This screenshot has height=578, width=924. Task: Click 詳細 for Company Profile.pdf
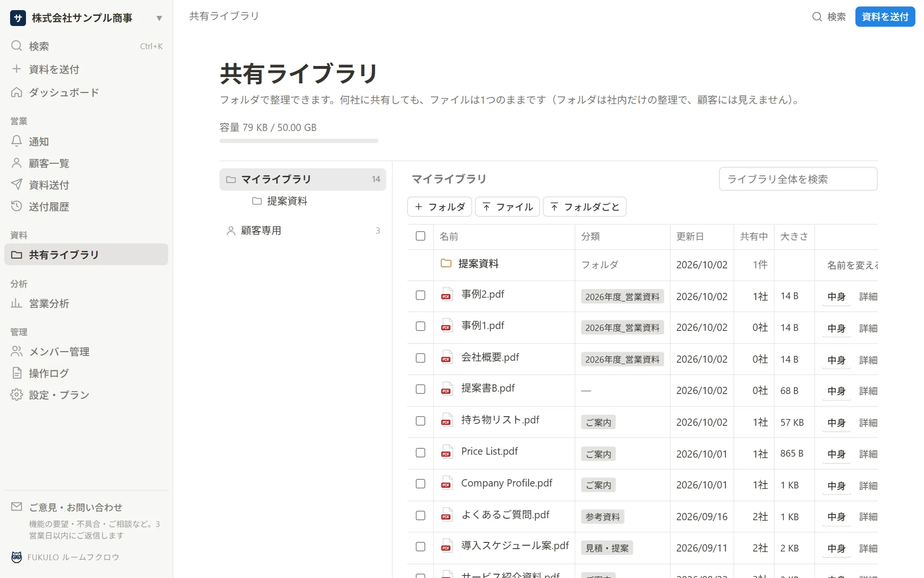[x=868, y=486]
